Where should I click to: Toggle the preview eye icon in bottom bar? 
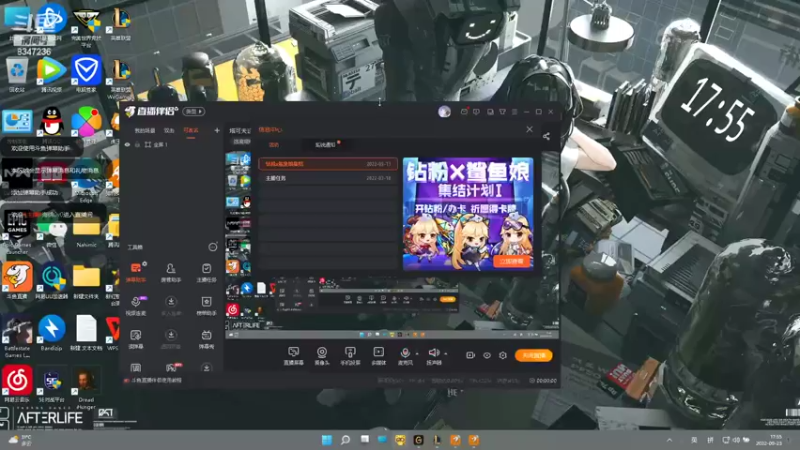coord(487,355)
